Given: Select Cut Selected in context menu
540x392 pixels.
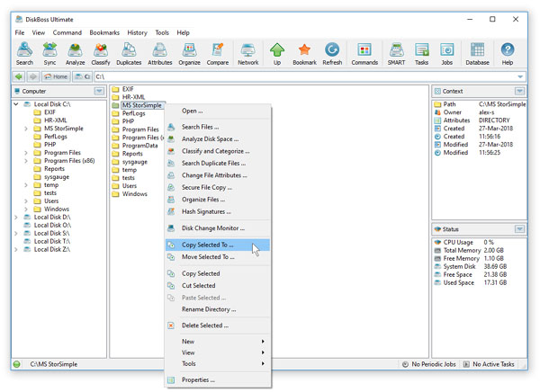Looking at the screenshot, I should coord(218,285).
